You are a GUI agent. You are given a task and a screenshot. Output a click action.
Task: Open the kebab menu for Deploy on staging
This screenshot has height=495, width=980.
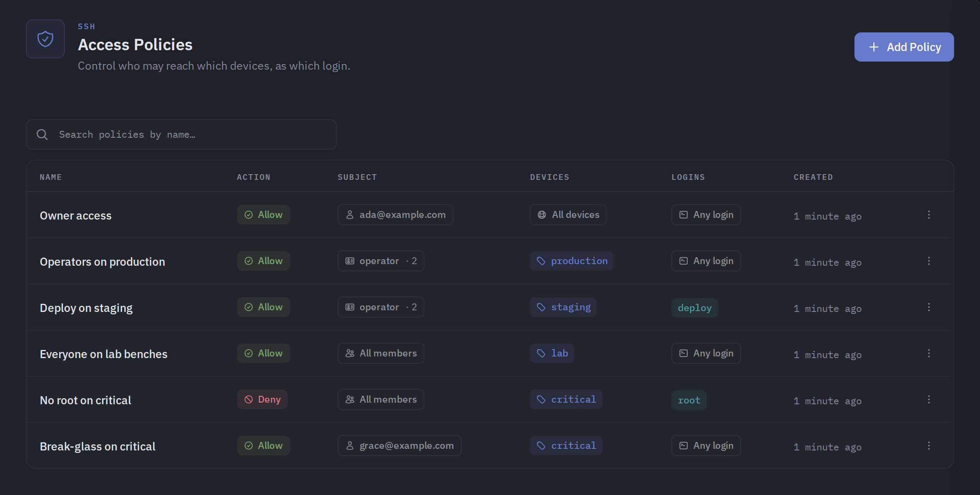pyautogui.click(x=929, y=307)
